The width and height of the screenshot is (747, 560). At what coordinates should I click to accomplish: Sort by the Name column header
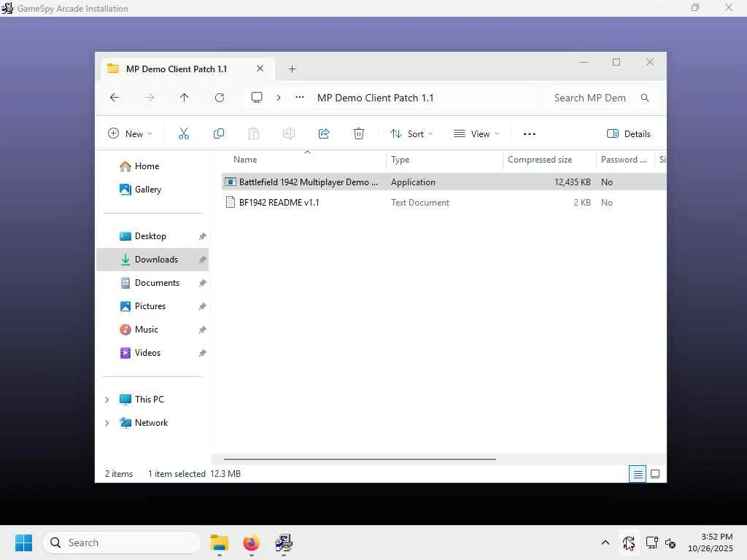[245, 160]
